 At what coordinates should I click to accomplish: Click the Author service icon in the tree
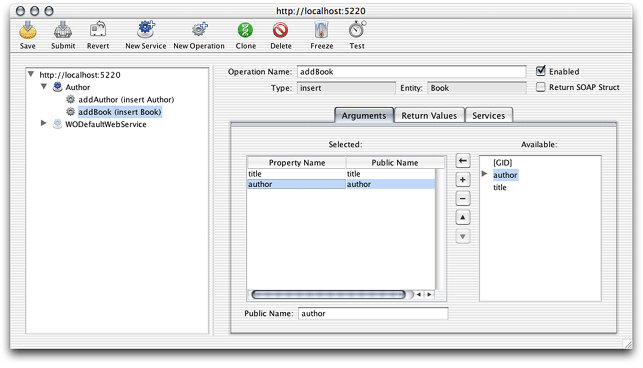pos(58,87)
